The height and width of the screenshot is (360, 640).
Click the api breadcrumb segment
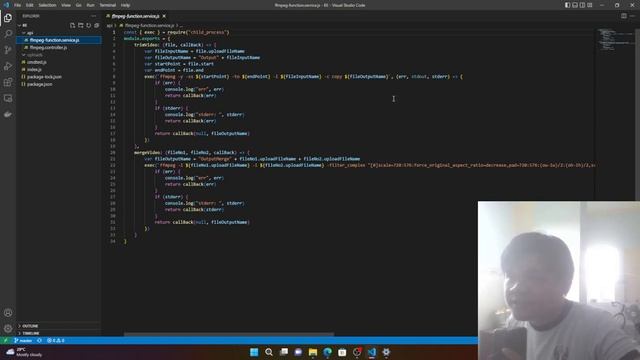click(x=109, y=25)
